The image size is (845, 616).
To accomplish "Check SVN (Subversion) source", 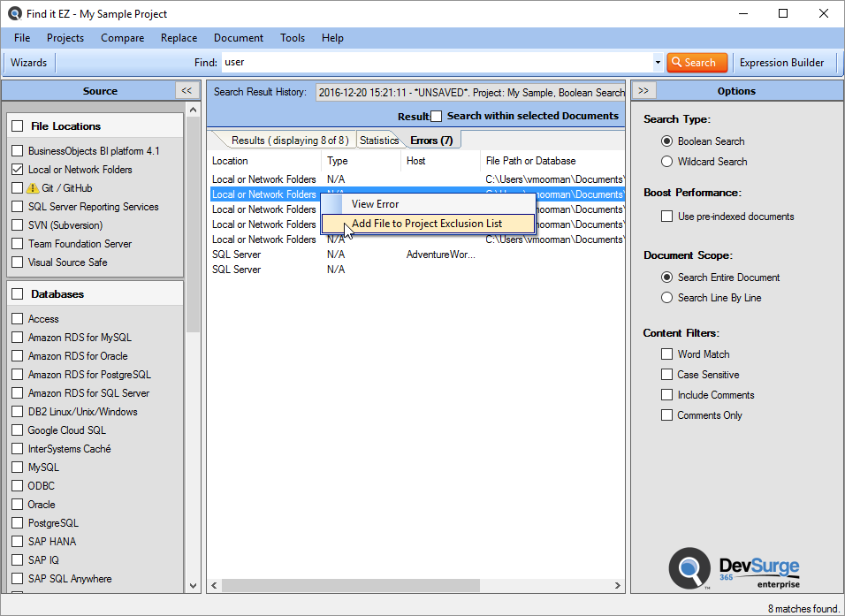I will [x=18, y=225].
